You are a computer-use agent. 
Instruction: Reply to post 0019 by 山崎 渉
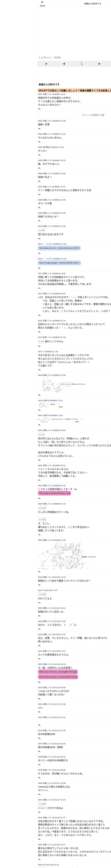[x=39, y=410]
